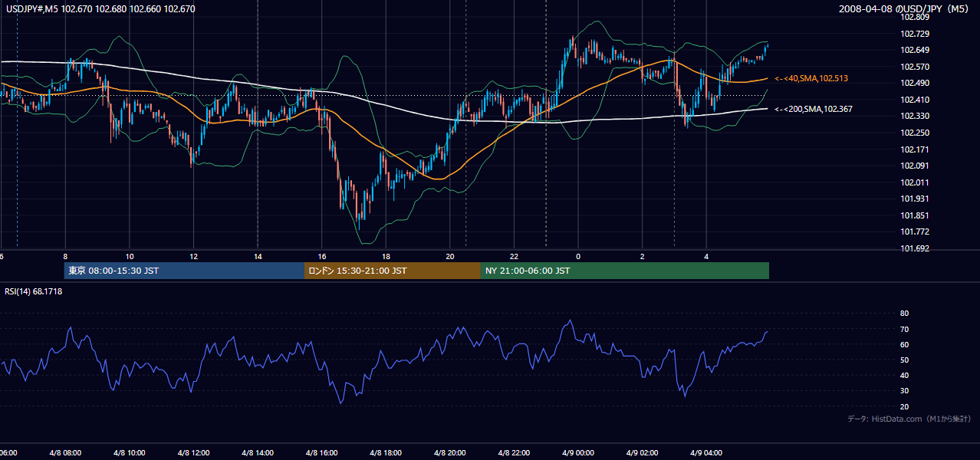Image resolution: width=980 pixels, height=460 pixels.
Task: Click the 4/8 10:00 time label
Action: pos(130,452)
